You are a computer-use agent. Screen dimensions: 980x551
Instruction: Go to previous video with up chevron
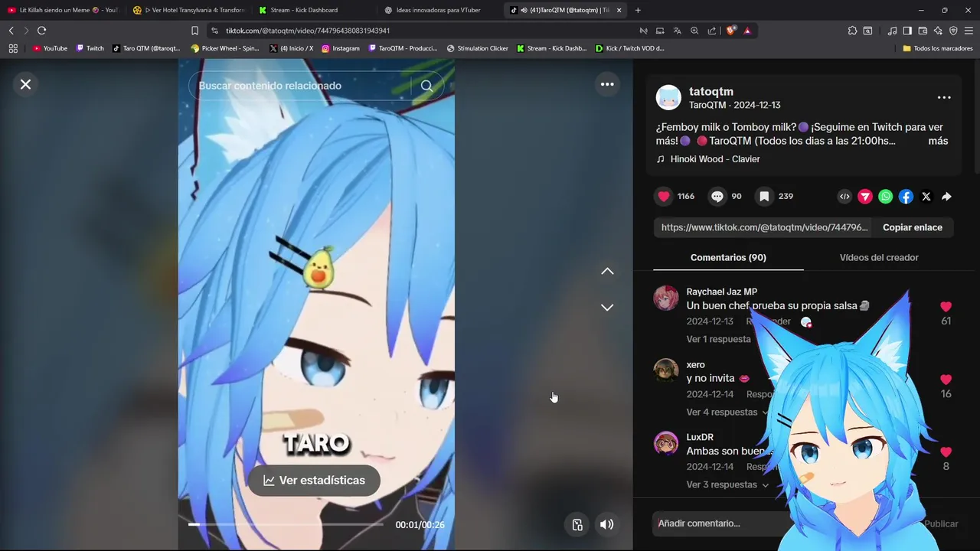(x=607, y=271)
